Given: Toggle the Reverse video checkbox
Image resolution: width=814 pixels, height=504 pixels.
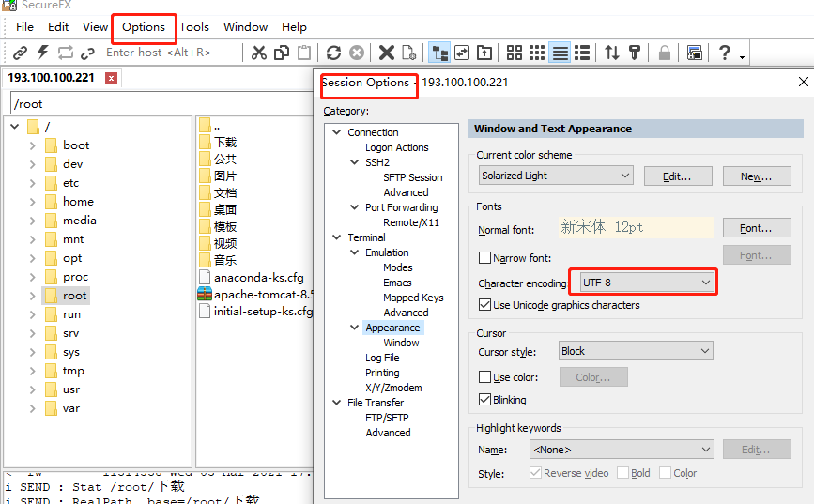Looking at the screenshot, I should 535,473.
